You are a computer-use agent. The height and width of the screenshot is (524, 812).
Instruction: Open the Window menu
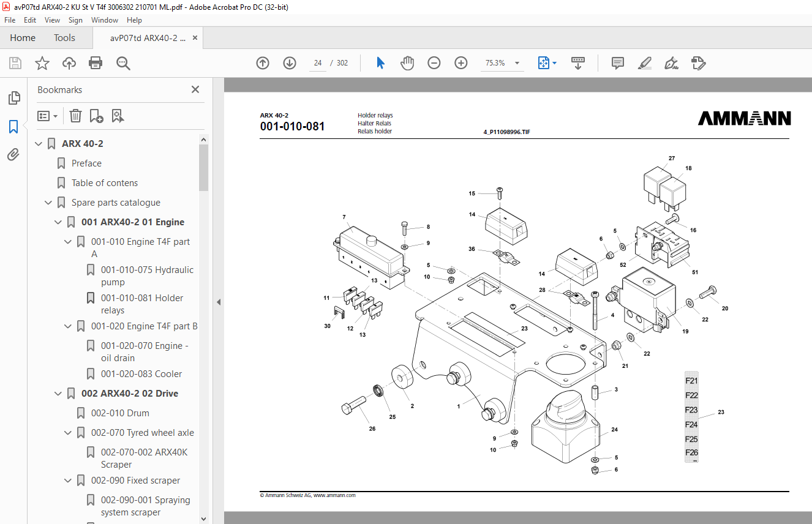[105, 20]
